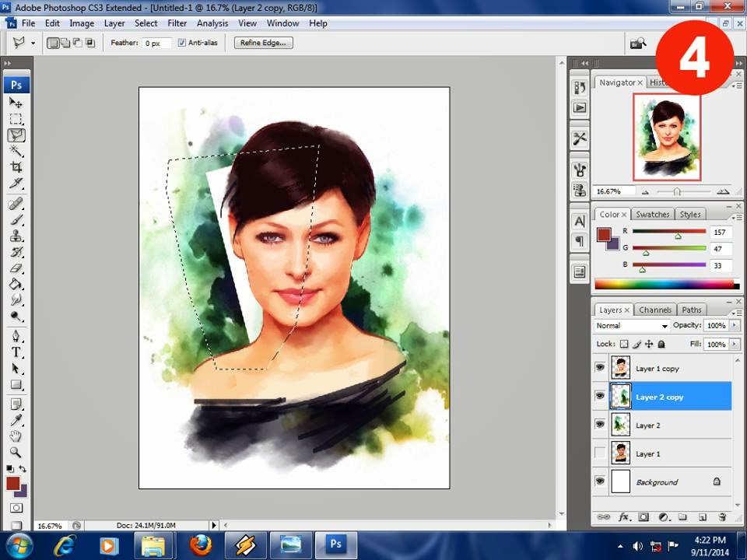Select the Hand tool
The width and height of the screenshot is (747, 560).
tap(16, 436)
